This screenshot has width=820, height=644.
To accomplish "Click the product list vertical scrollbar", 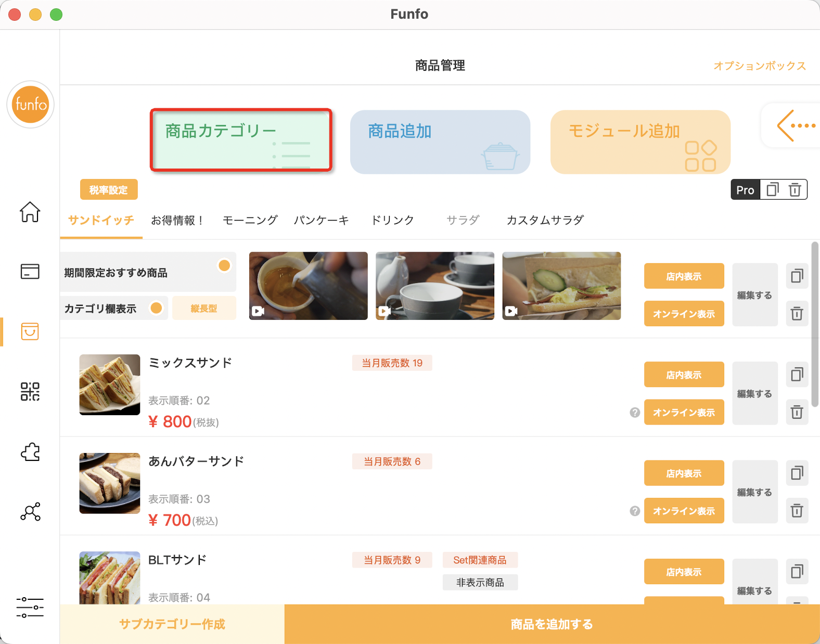I will click(815, 324).
